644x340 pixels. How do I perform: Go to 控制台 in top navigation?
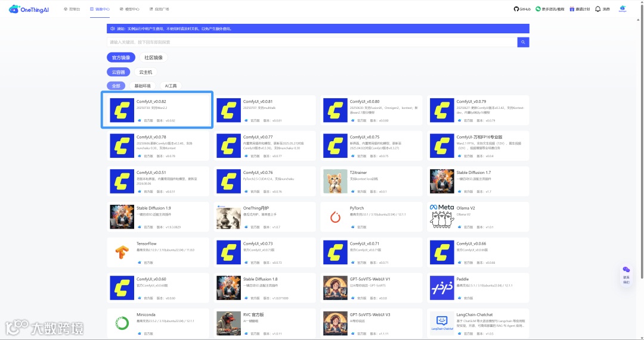(72, 9)
